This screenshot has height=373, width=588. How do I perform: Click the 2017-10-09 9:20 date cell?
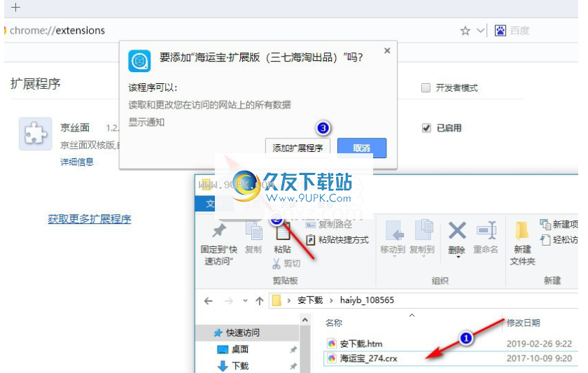click(539, 359)
